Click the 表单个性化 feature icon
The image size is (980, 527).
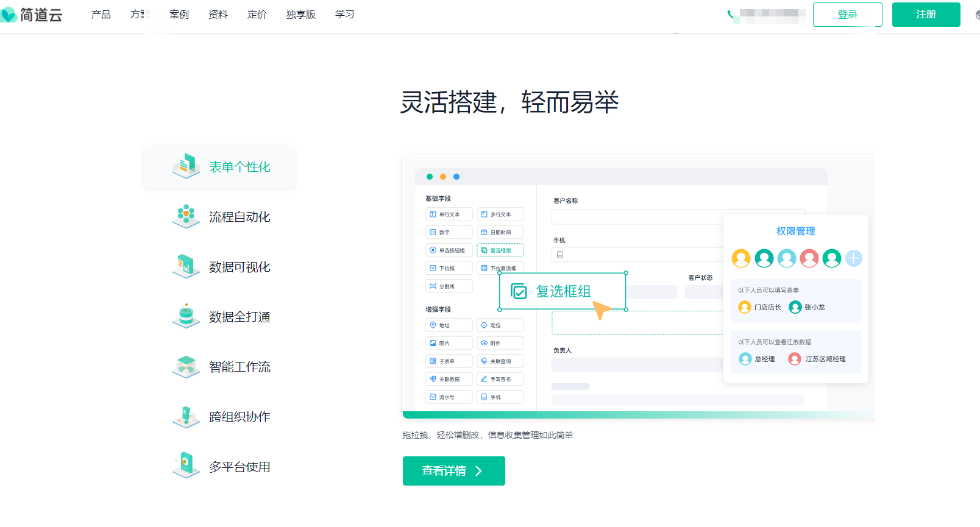(x=186, y=166)
